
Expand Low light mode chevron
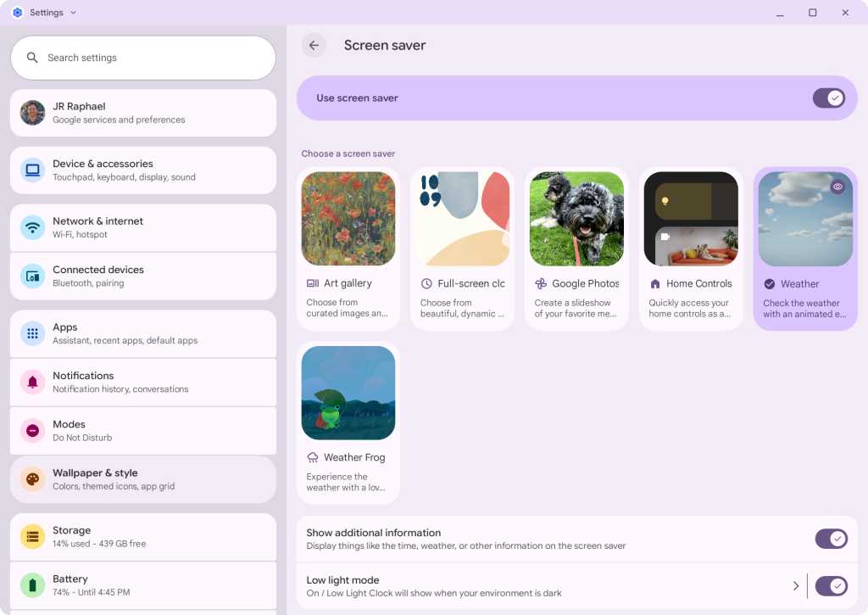[795, 586]
